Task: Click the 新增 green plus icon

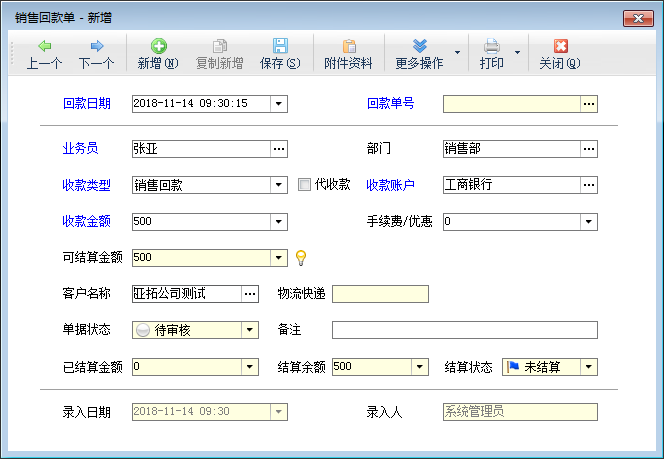Action: (x=158, y=46)
